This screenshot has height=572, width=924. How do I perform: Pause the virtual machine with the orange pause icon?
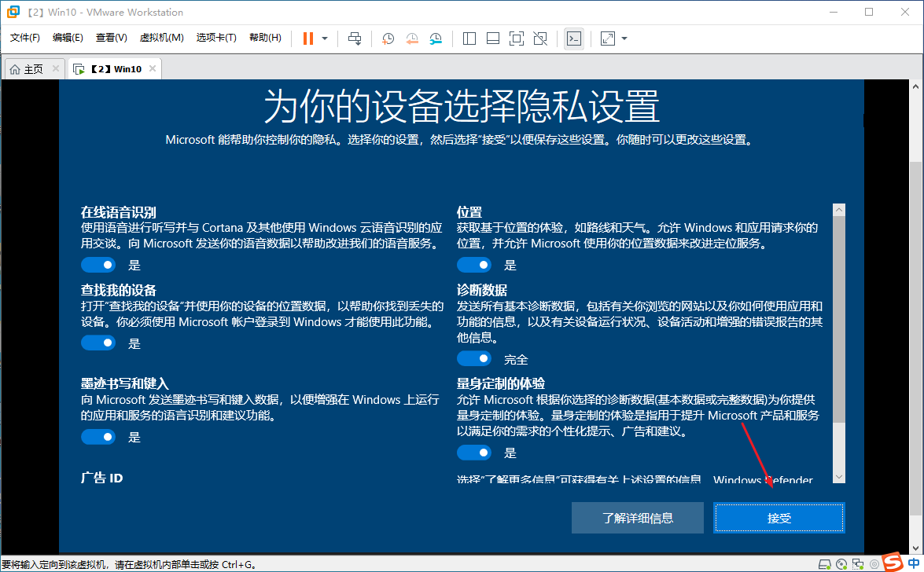click(307, 38)
